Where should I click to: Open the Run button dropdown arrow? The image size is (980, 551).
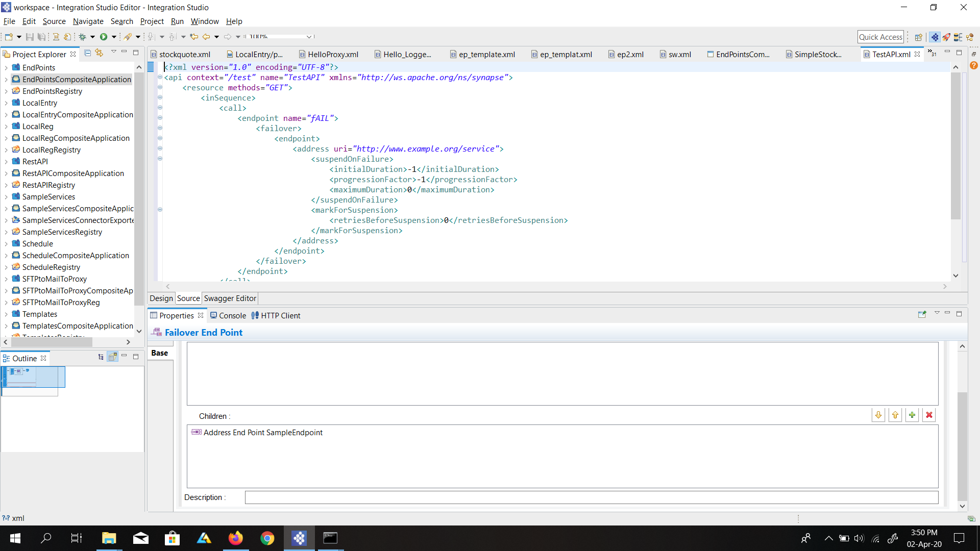tap(113, 37)
